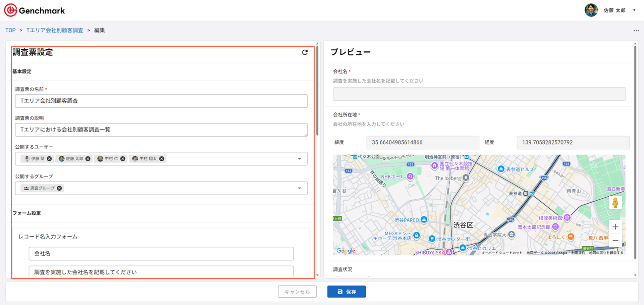
Task: Open the three-dot more options menu
Action: [x=636, y=31]
